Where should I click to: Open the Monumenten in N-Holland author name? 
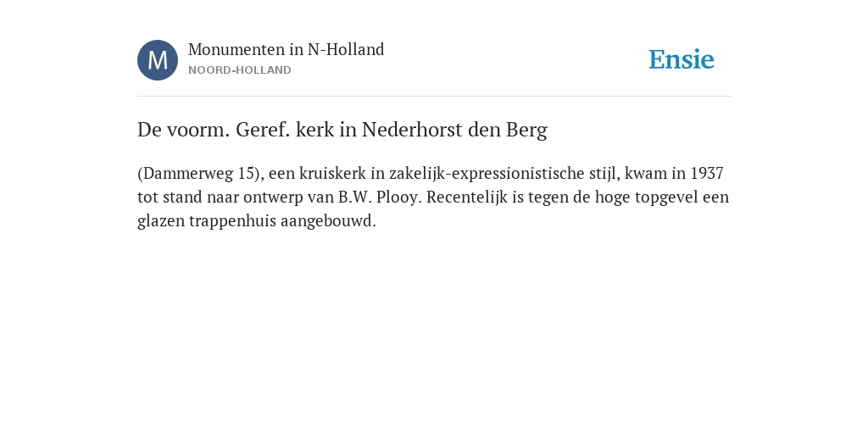coord(287,50)
